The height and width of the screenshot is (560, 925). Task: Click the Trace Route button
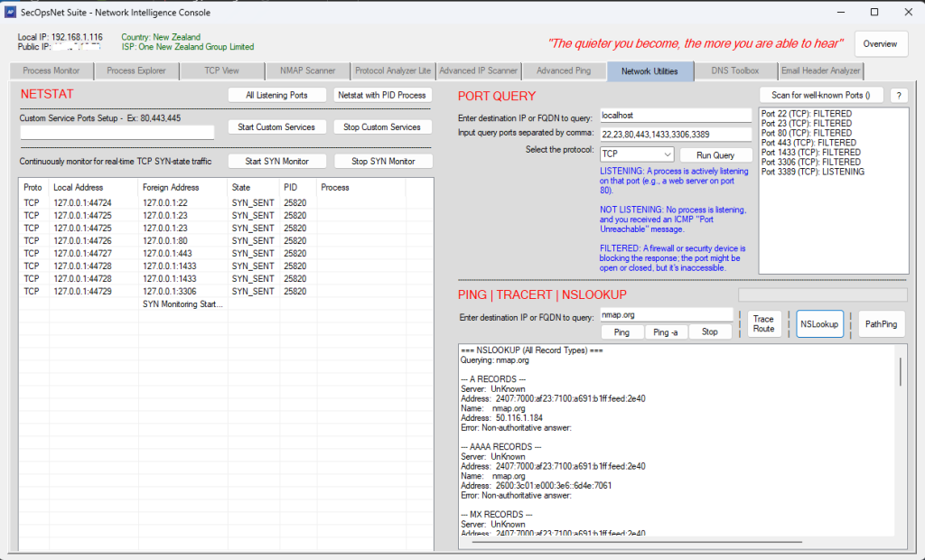(763, 324)
